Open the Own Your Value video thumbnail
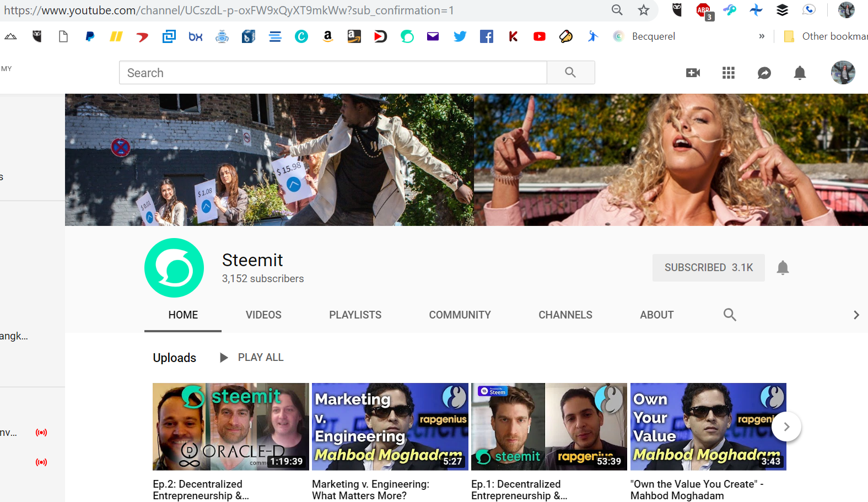This screenshot has width=868, height=502. click(x=708, y=427)
